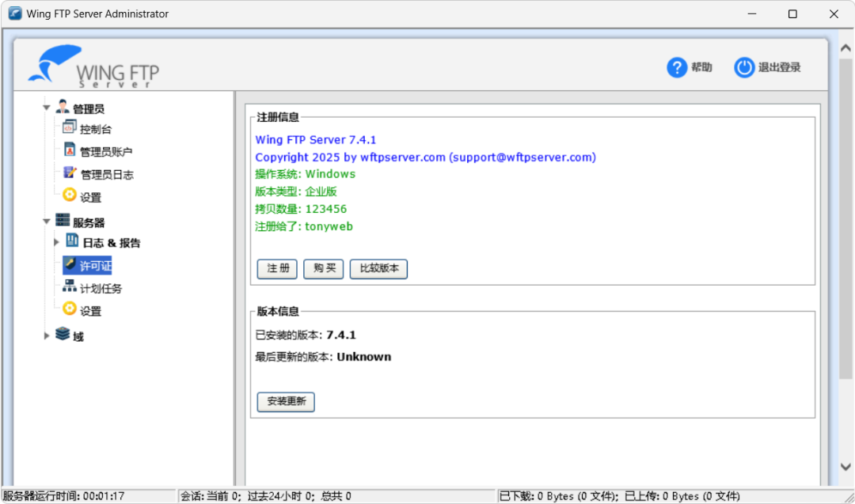Click the 退出登录 logout icon
855x504 pixels.
click(744, 67)
